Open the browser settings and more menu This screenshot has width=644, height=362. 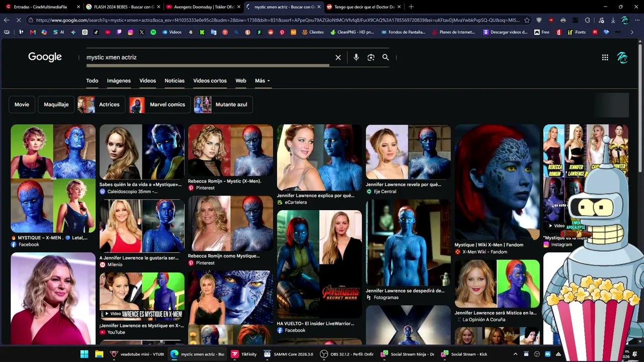pos(637,20)
